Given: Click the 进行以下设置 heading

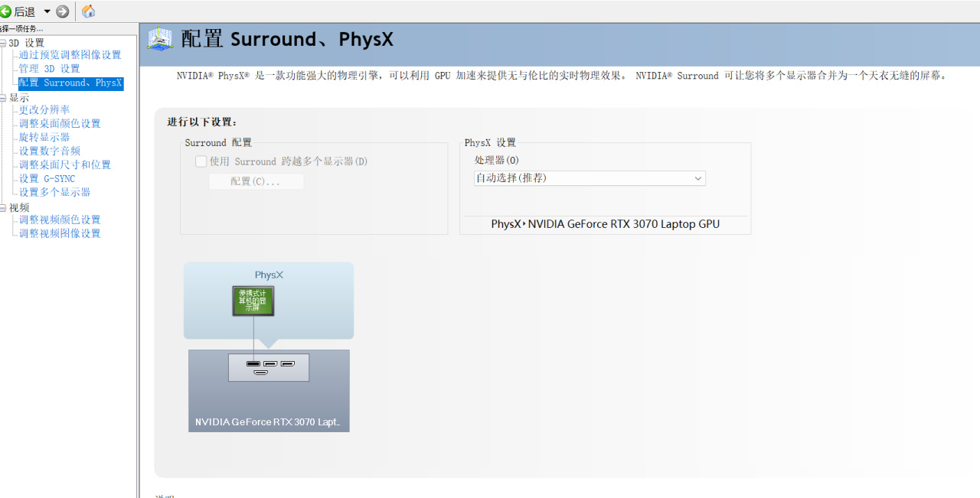Looking at the screenshot, I should (x=203, y=122).
